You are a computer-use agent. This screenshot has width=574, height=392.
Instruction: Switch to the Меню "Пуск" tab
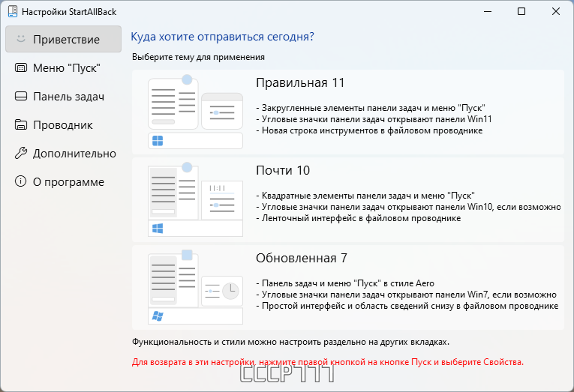pos(63,67)
